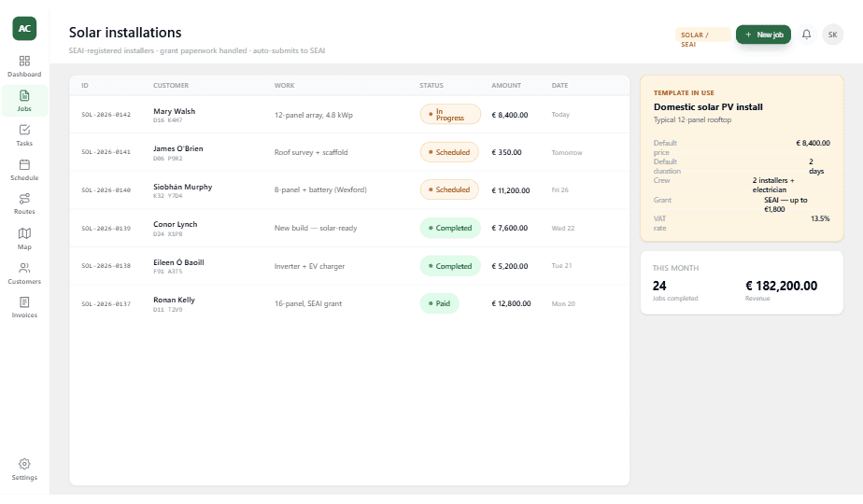
Task: Sort by ID column header
Action: pyautogui.click(x=85, y=85)
